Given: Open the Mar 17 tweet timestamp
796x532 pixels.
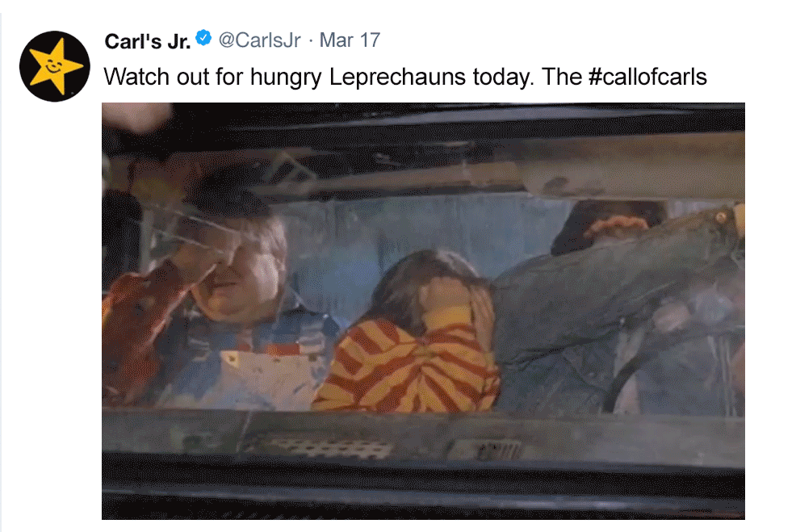Looking at the screenshot, I should tap(350, 40).
